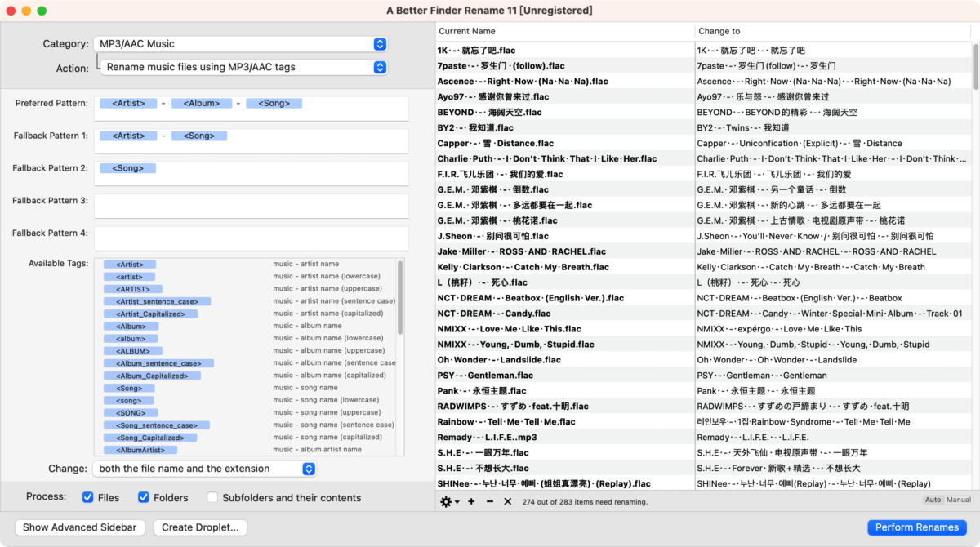Pick the lowercase <song> tag from Available Tags

130,400
